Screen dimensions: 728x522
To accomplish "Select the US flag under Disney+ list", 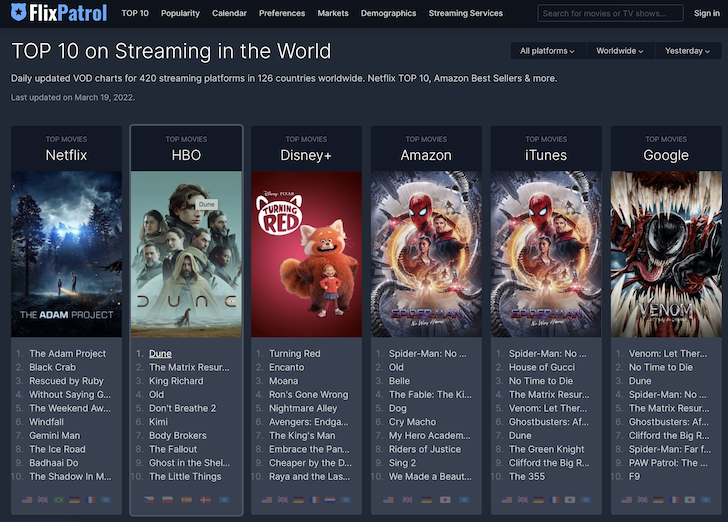I will tap(266, 500).
